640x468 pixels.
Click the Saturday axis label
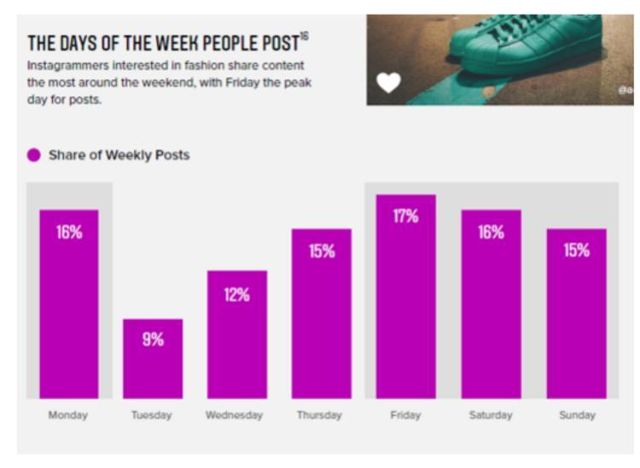click(491, 414)
